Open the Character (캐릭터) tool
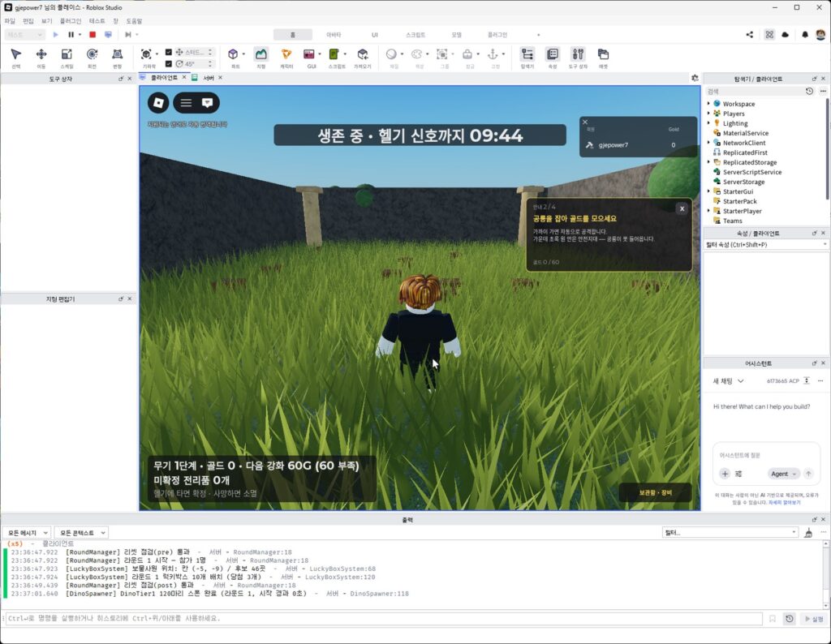Image resolution: width=831 pixels, height=644 pixels. pyautogui.click(x=286, y=58)
